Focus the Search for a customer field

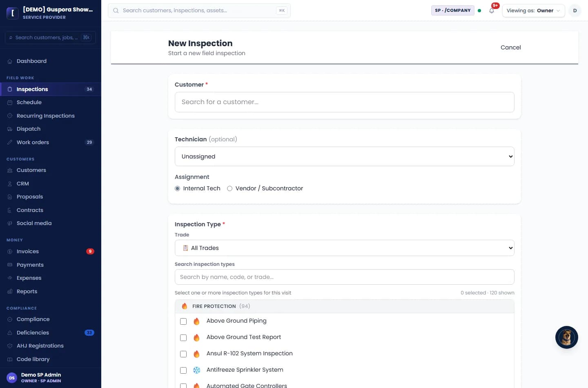pos(344,102)
